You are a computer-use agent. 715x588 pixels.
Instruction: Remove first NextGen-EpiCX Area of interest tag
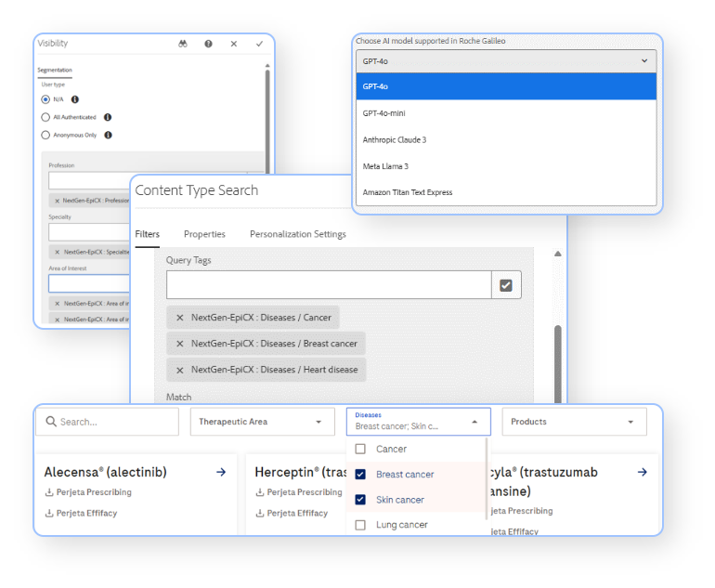pos(57,304)
